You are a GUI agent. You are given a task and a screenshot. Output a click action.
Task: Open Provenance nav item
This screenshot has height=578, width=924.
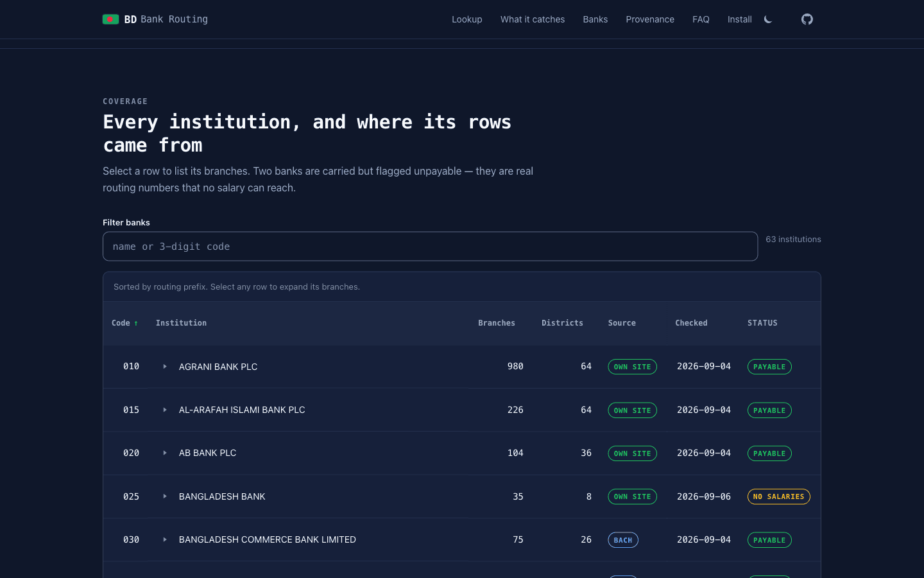point(650,19)
